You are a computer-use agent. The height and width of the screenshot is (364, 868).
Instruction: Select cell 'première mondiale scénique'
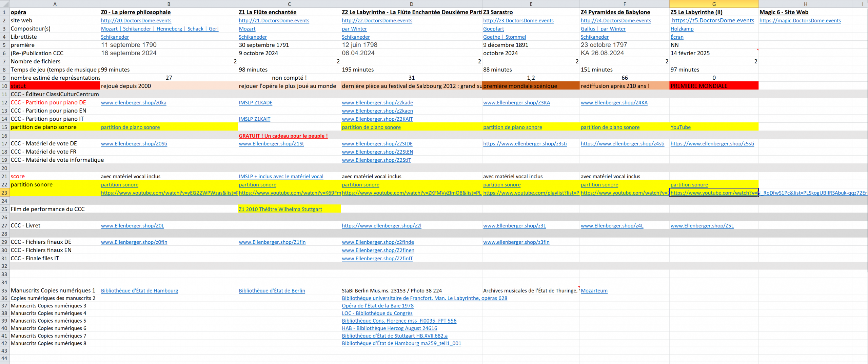pyautogui.click(x=531, y=86)
